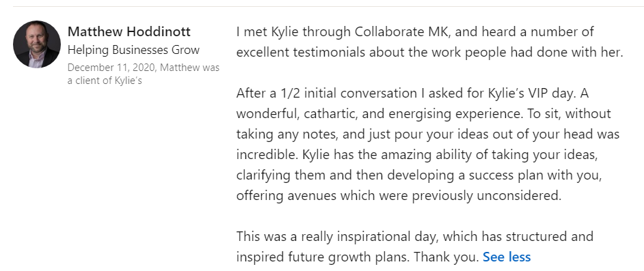
Task: Click the "Thank you." text before See less
Action: 446,257
